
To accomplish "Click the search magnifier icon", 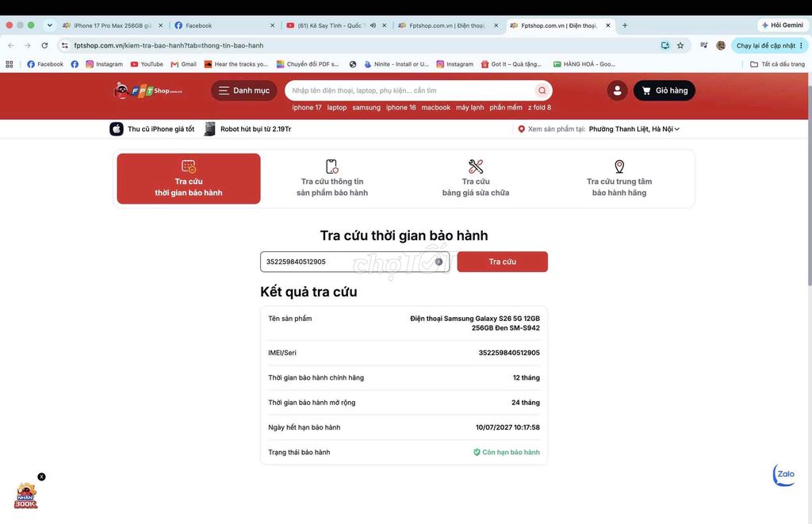I will point(542,90).
